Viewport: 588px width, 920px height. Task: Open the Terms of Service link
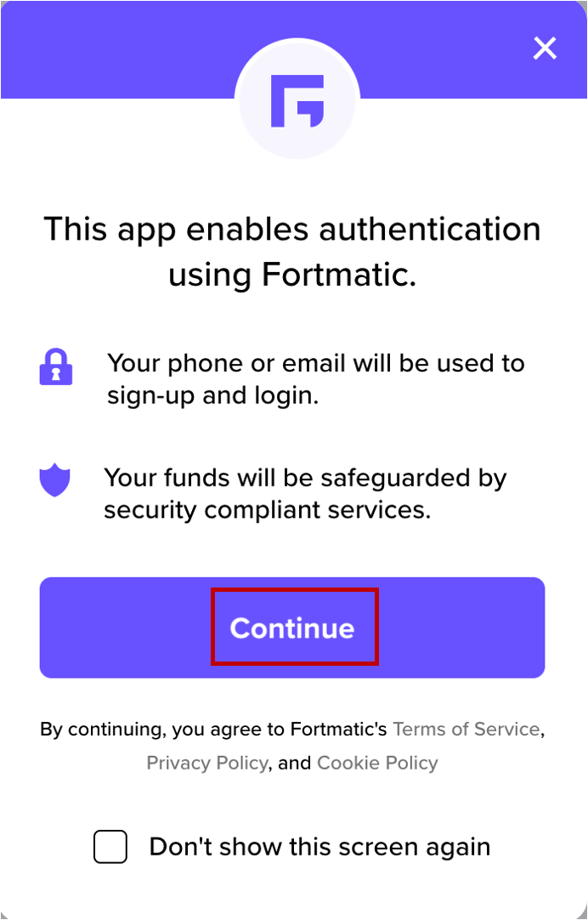466,729
